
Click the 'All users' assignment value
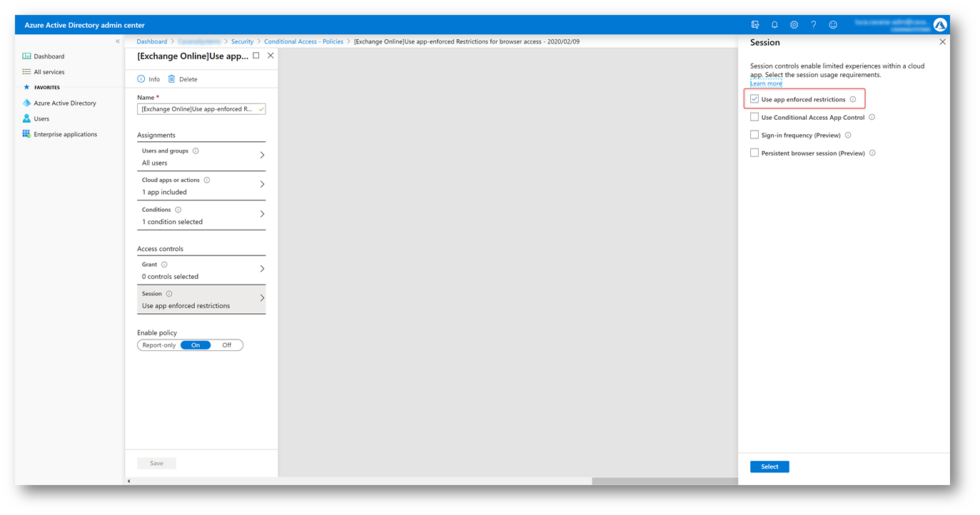coord(155,163)
